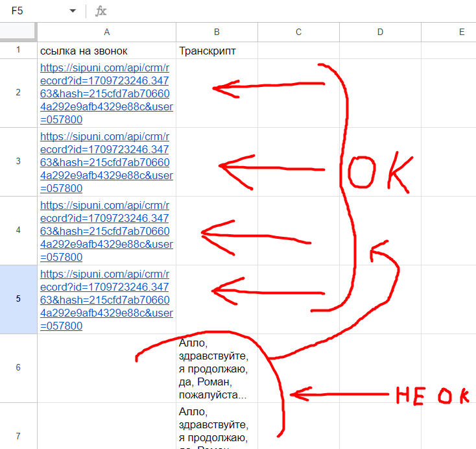Select column D header

click(x=380, y=32)
